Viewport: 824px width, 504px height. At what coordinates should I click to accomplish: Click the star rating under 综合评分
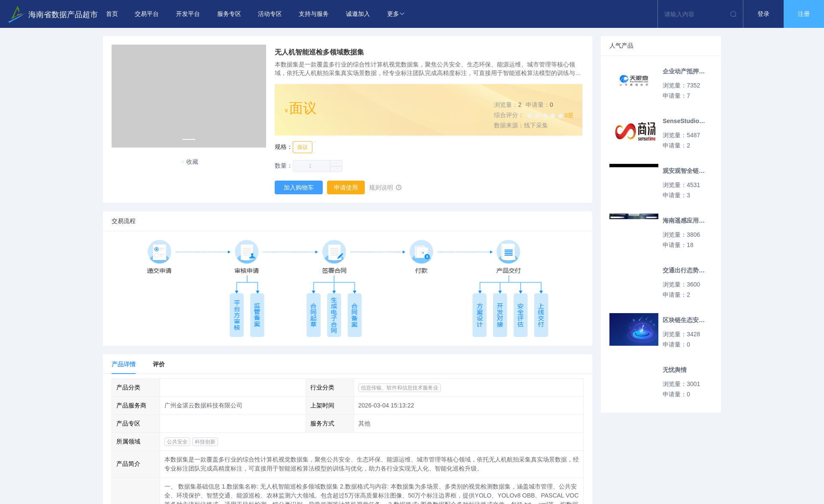545,115
